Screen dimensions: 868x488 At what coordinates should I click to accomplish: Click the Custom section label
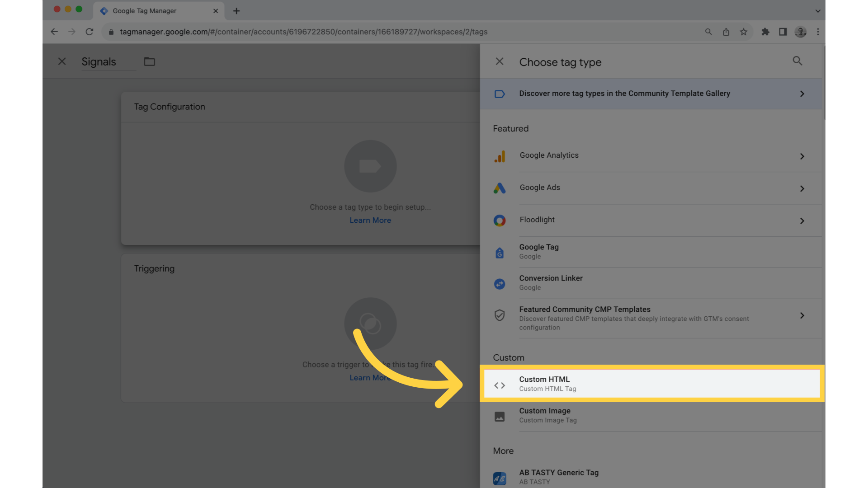[509, 358]
